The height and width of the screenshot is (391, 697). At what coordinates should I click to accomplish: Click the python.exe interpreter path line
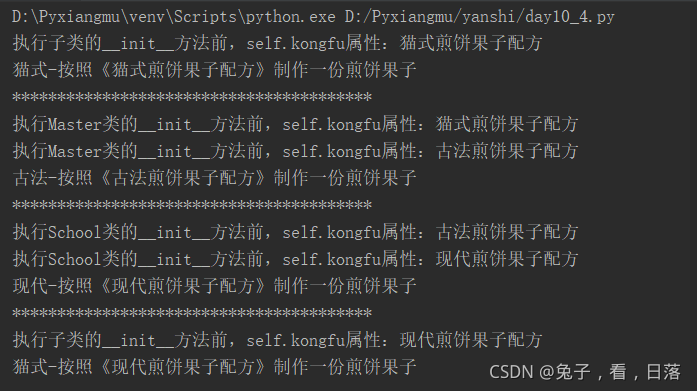[313, 17]
